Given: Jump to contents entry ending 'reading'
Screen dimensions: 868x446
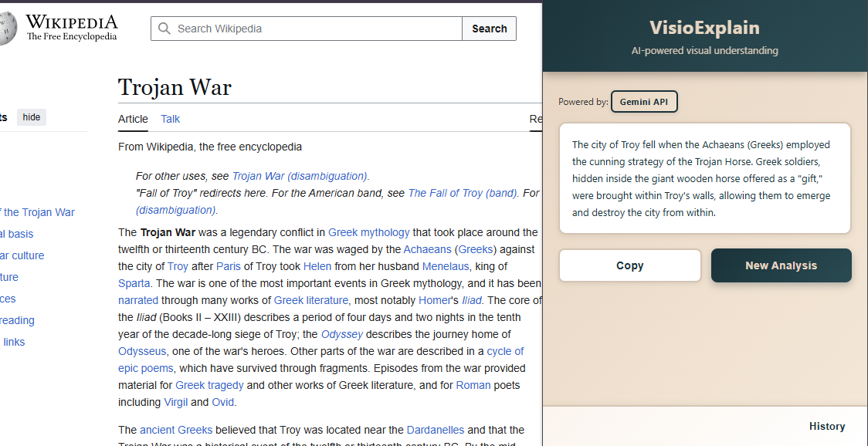Looking at the screenshot, I should click(x=17, y=320).
